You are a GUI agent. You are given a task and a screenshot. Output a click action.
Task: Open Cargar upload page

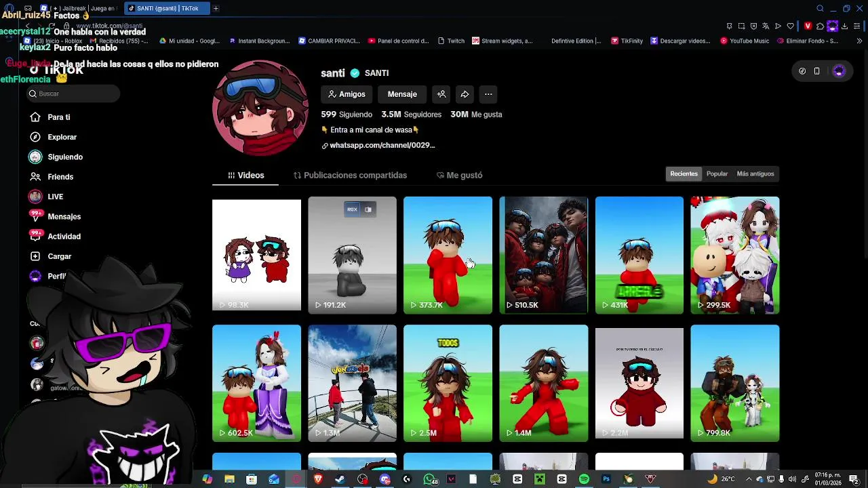pos(50,256)
